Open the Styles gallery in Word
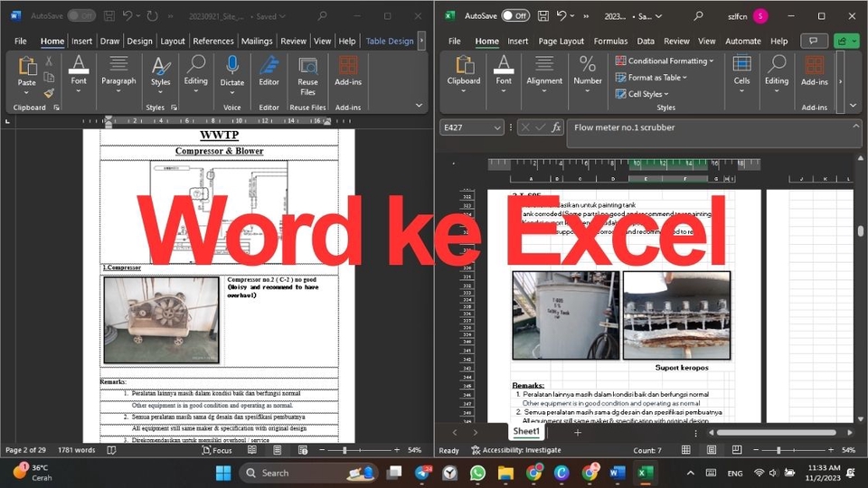The width and height of the screenshot is (868, 488). (161, 74)
